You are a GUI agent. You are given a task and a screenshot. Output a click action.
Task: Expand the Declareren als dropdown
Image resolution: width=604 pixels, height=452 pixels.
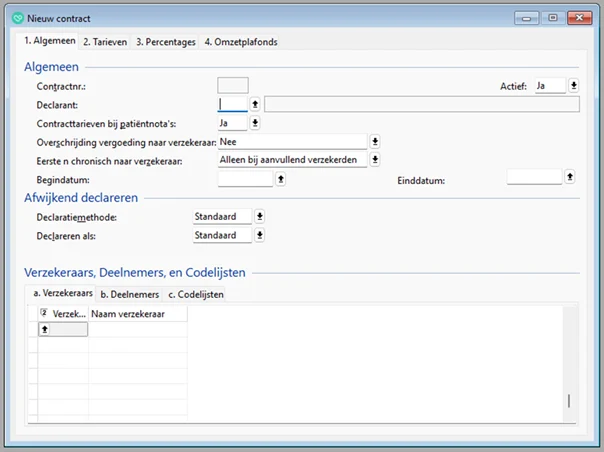pos(260,235)
